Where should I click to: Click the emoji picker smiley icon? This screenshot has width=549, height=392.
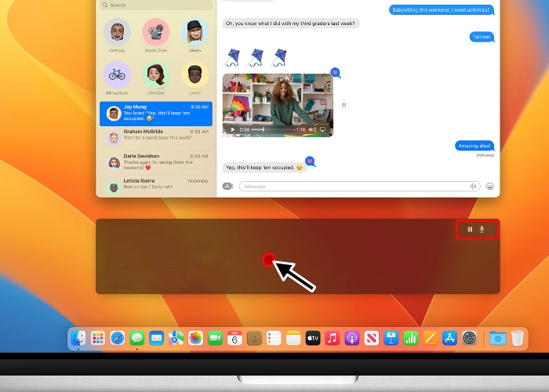(490, 186)
